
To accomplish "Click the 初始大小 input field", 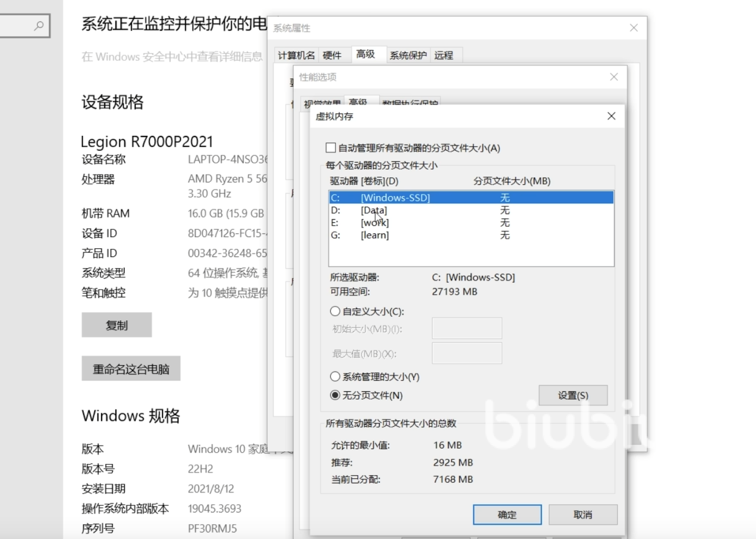I will 467,329.
